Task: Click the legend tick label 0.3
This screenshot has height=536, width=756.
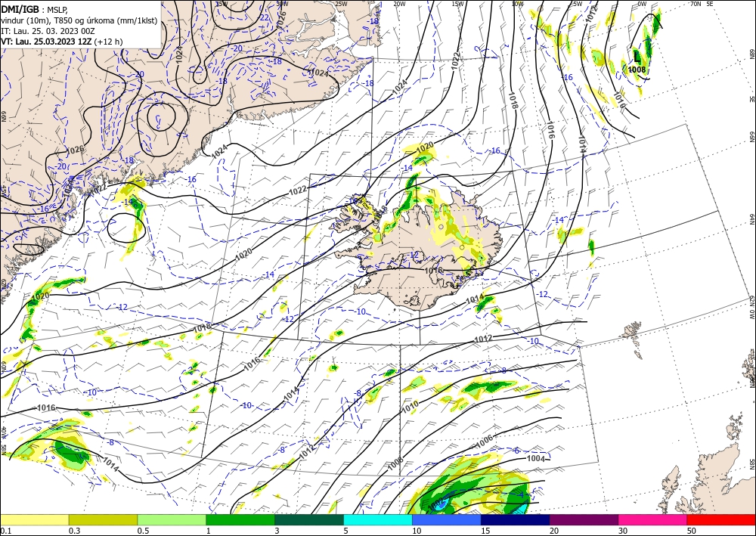Action: [74, 531]
